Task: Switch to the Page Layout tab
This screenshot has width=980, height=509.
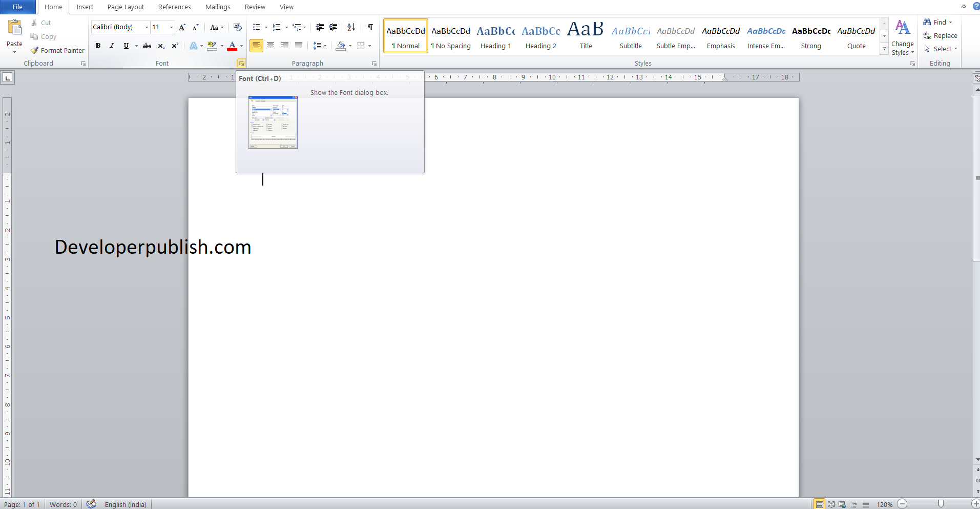Action: coord(126,7)
